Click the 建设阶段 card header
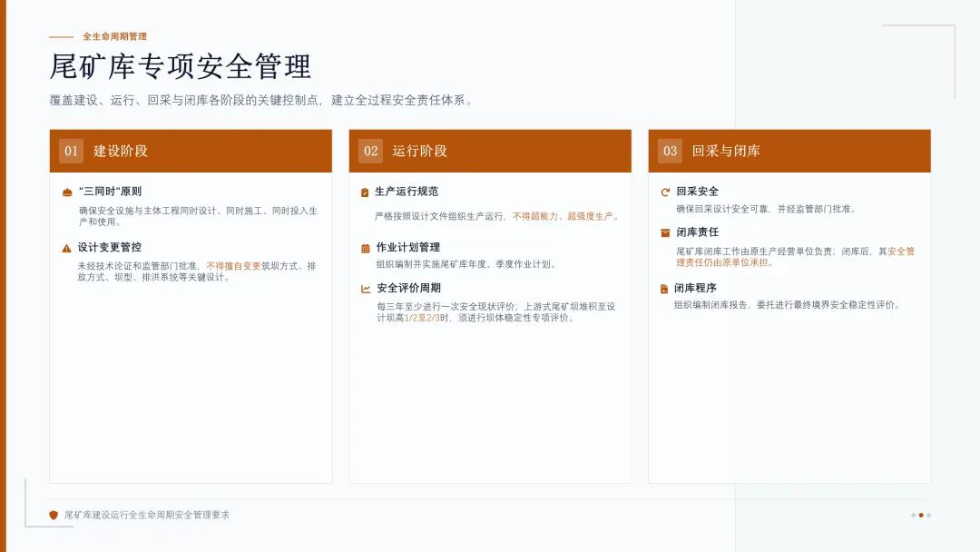Viewport: 980px width, 552px height. coord(191,152)
